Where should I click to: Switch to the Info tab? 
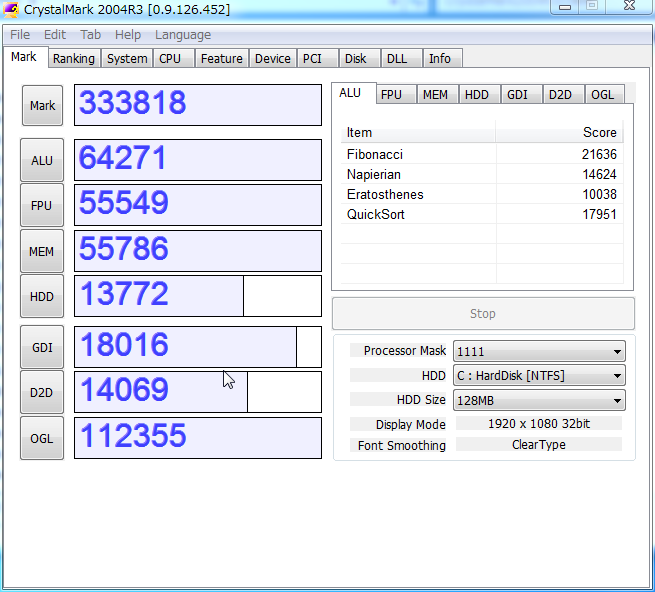(443, 58)
